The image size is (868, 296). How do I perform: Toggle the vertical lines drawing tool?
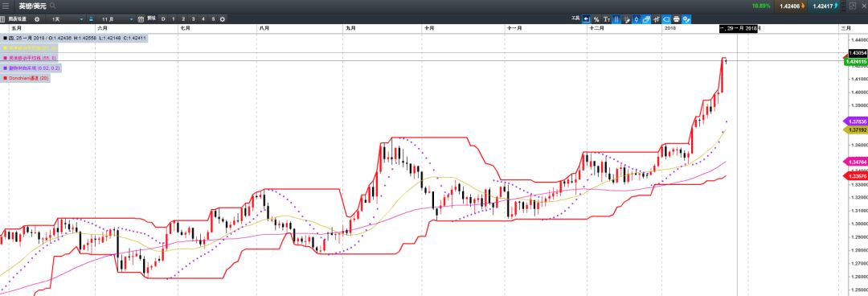pos(616,19)
